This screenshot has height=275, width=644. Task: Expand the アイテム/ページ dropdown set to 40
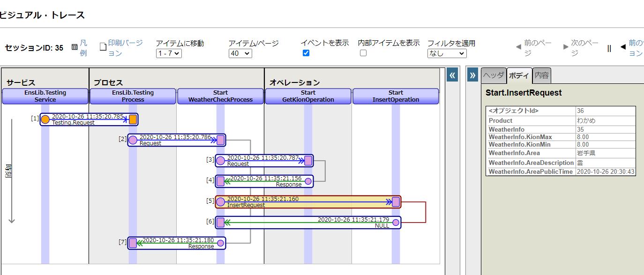tap(240, 53)
